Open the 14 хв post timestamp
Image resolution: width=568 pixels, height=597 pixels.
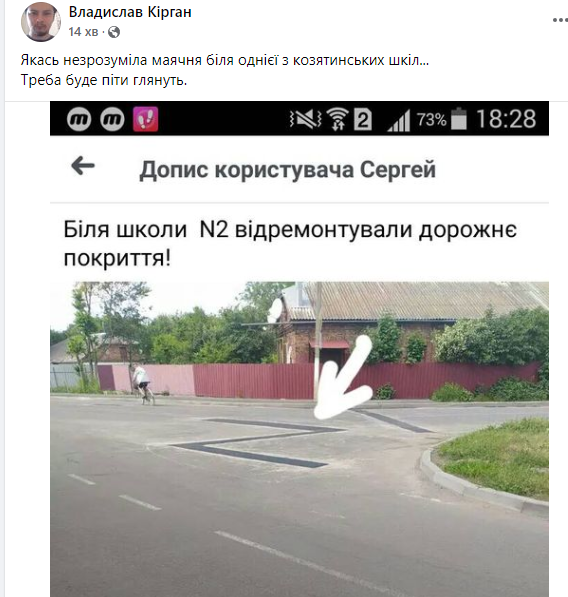83,32
